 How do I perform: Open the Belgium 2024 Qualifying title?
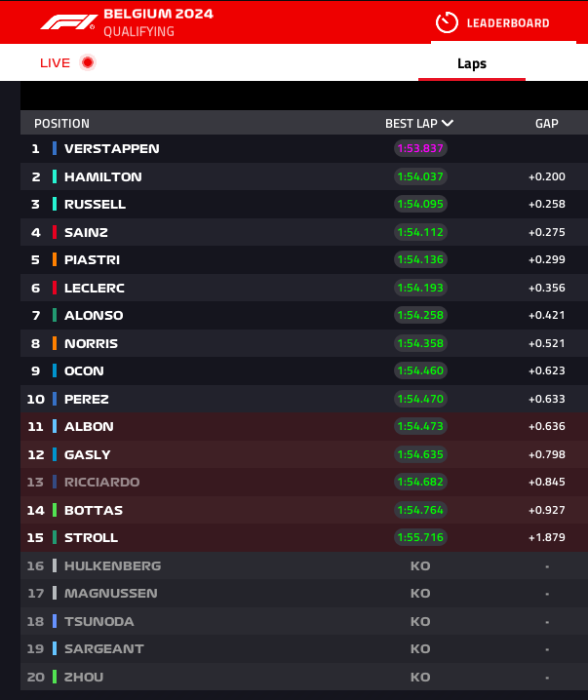(x=158, y=22)
